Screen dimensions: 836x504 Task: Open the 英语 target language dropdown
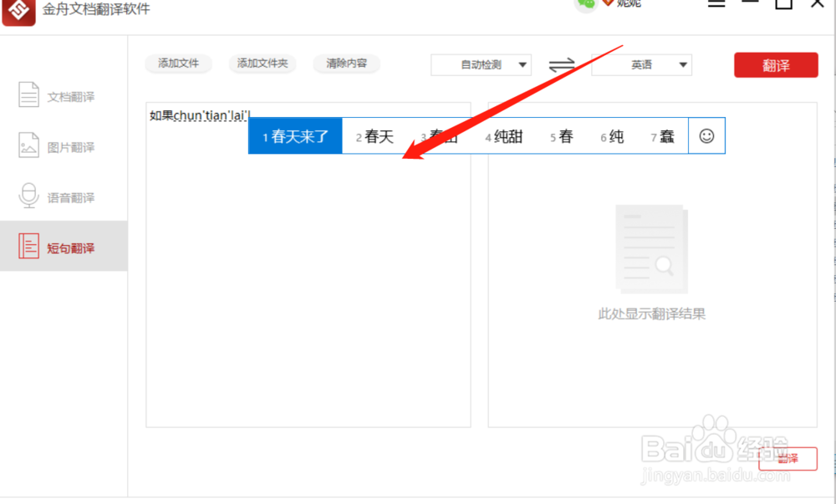point(641,65)
